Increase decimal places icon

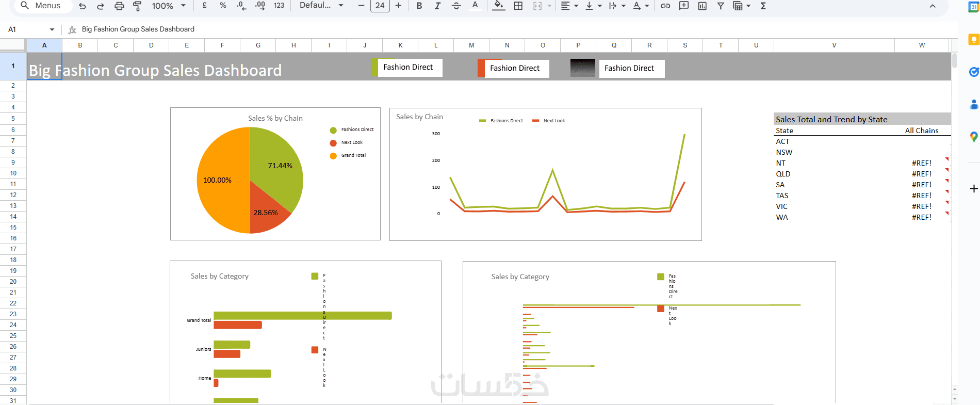click(260, 6)
